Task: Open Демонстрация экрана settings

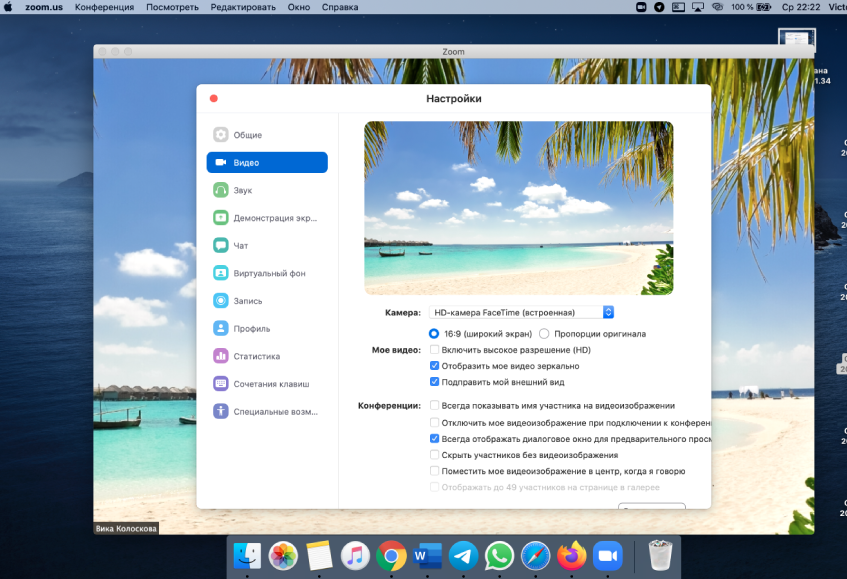Action: [267, 218]
